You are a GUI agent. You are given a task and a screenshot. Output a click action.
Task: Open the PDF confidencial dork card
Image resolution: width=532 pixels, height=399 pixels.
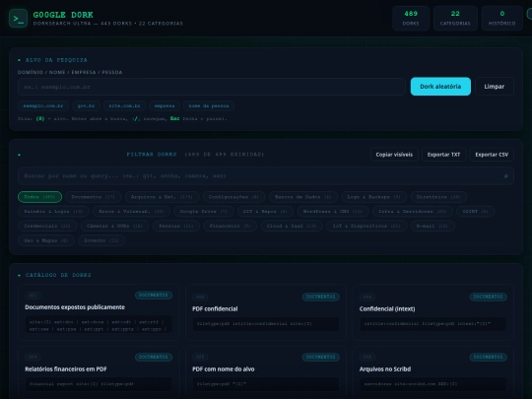click(x=266, y=312)
